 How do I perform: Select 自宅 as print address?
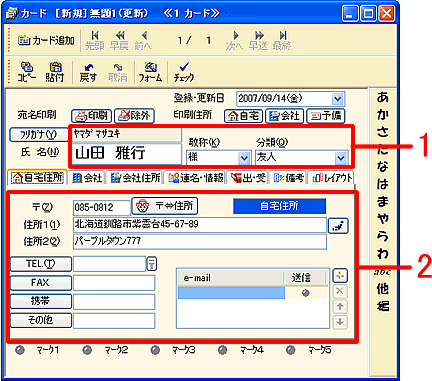pyautogui.click(x=244, y=116)
